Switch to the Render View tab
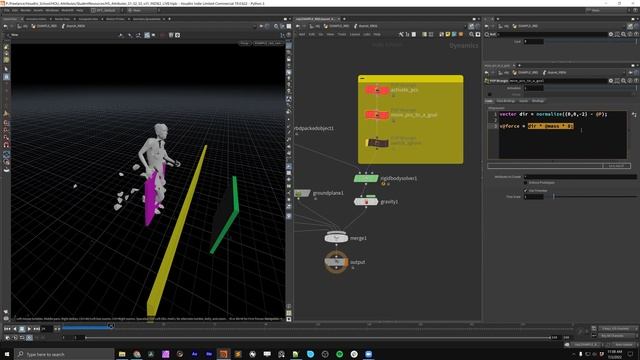 [62, 19]
